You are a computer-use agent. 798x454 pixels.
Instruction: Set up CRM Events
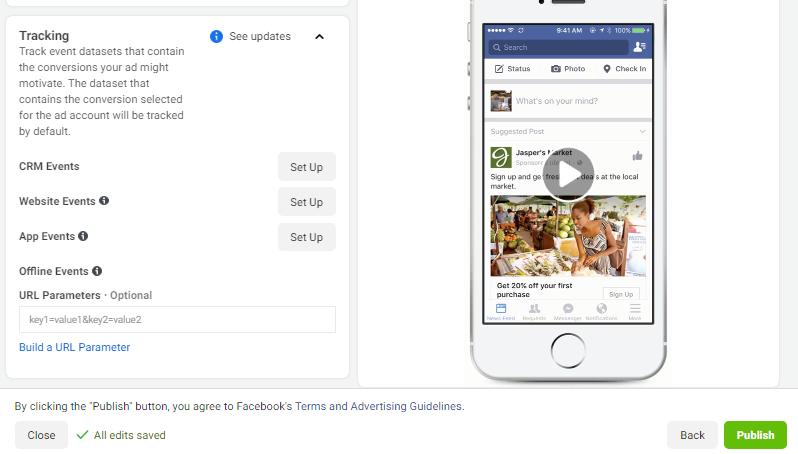tap(306, 167)
